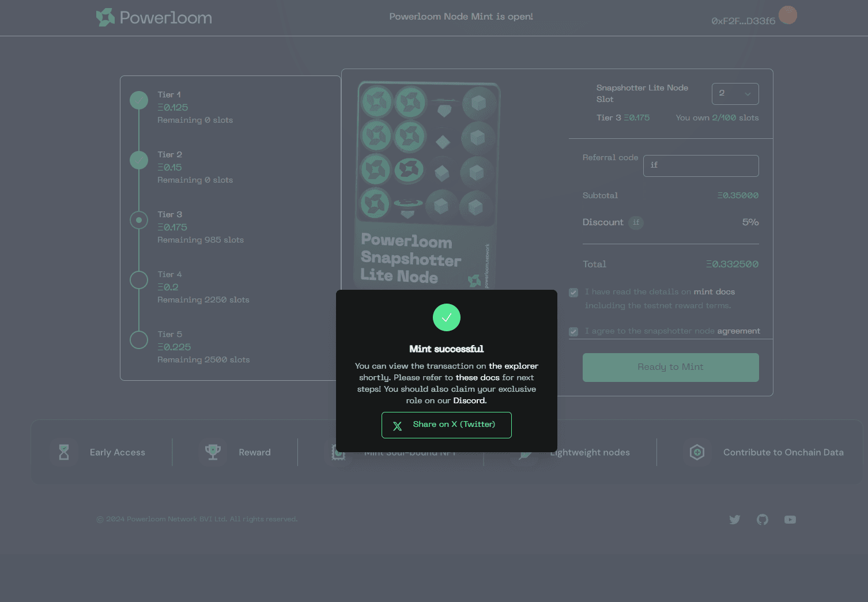The width and height of the screenshot is (868, 602).
Task: Open the GitHub icon in the footer
Action: tap(763, 520)
